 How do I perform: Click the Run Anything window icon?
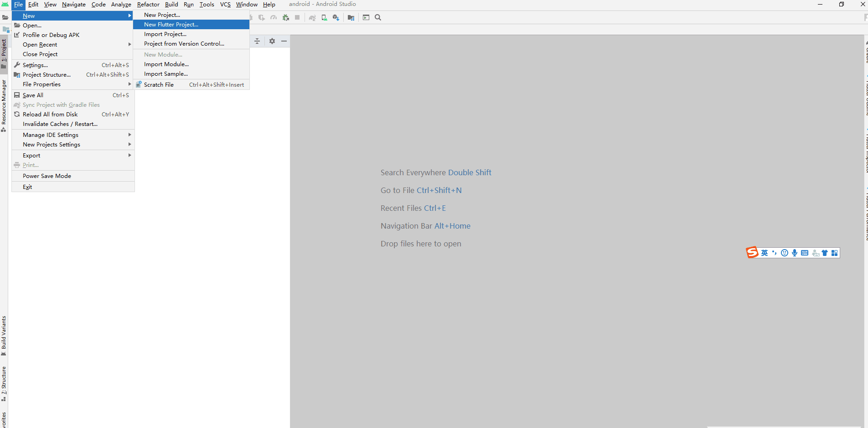(366, 17)
